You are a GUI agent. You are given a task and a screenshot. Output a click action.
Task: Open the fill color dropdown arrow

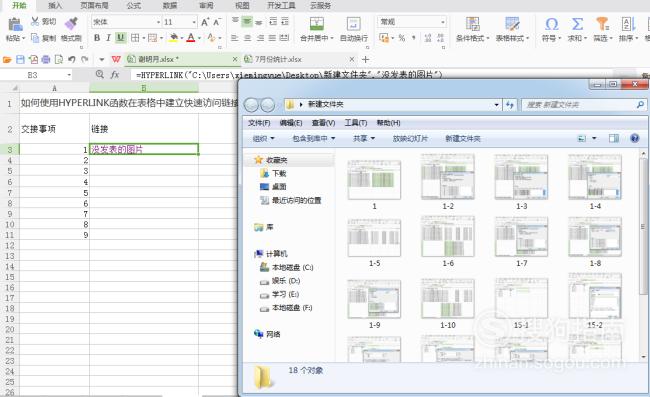click(x=182, y=38)
